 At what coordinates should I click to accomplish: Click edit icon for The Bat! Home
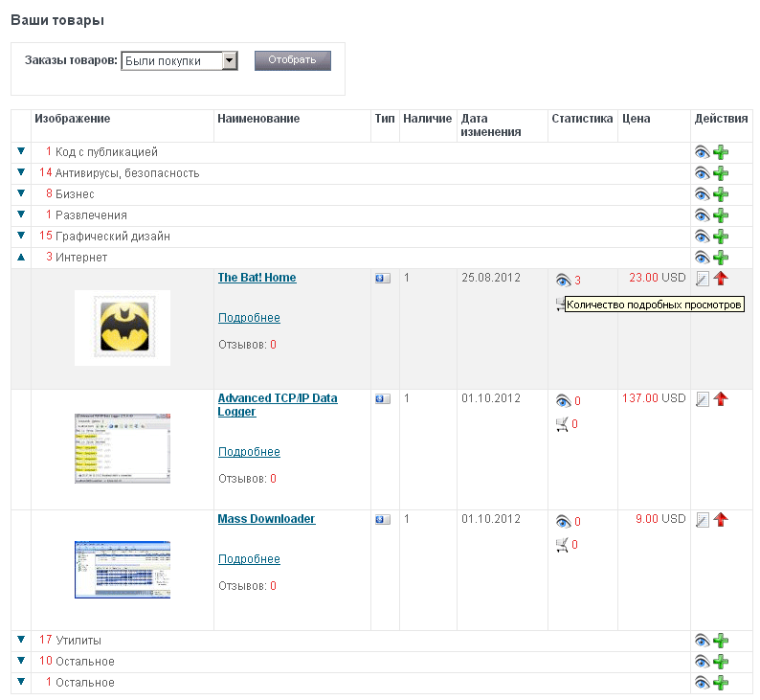pyautogui.click(x=702, y=279)
